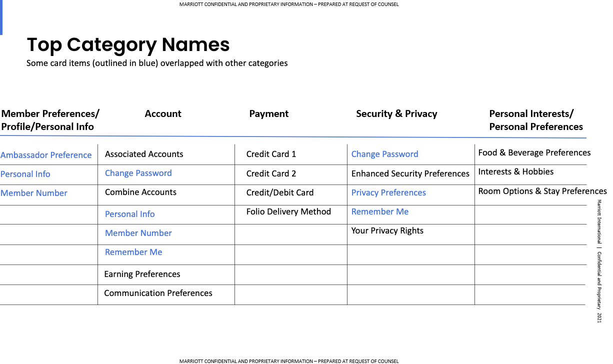Select the Payment column header

click(268, 114)
